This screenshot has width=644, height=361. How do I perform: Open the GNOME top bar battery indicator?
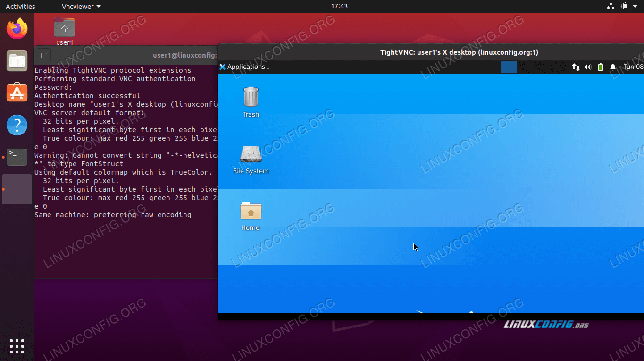tap(625, 6)
